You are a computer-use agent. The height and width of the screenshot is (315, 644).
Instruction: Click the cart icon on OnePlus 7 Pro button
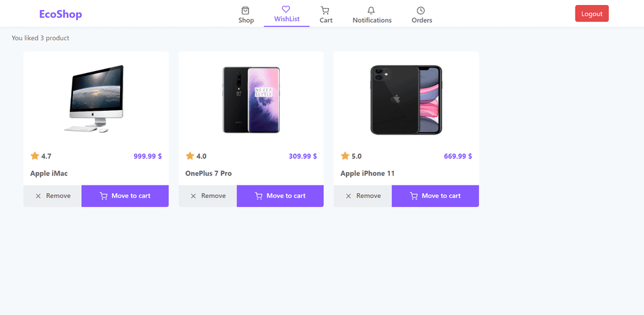258,196
